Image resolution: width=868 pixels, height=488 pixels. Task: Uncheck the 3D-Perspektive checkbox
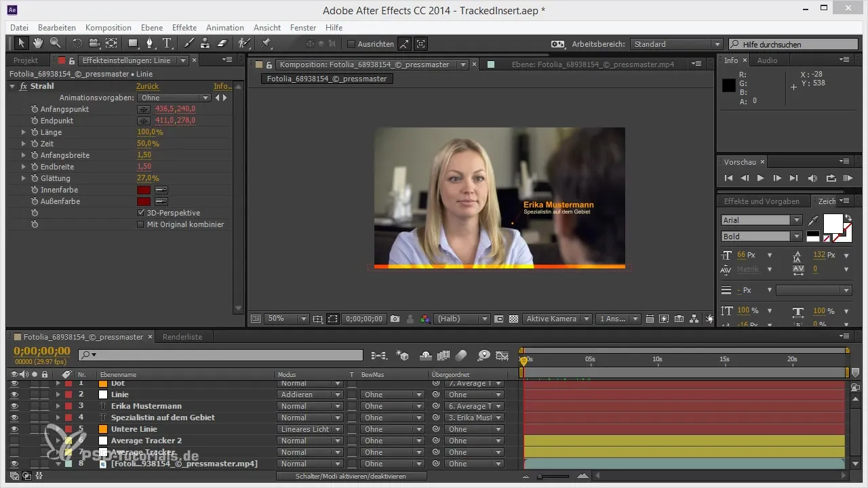point(141,213)
